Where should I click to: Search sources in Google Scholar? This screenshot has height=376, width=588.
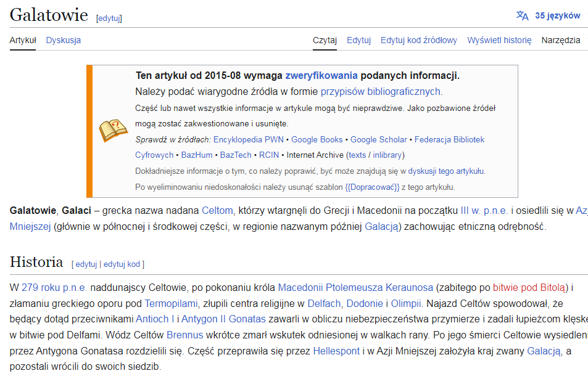pyautogui.click(x=379, y=139)
